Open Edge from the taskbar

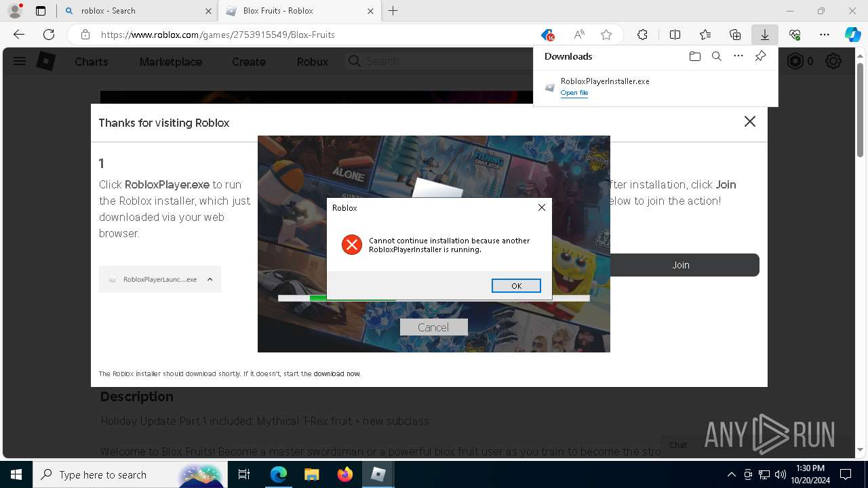click(279, 474)
